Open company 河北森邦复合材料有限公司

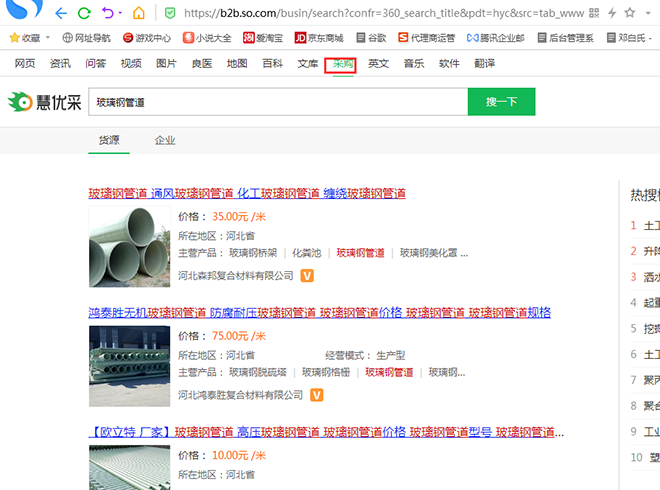[236, 276]
